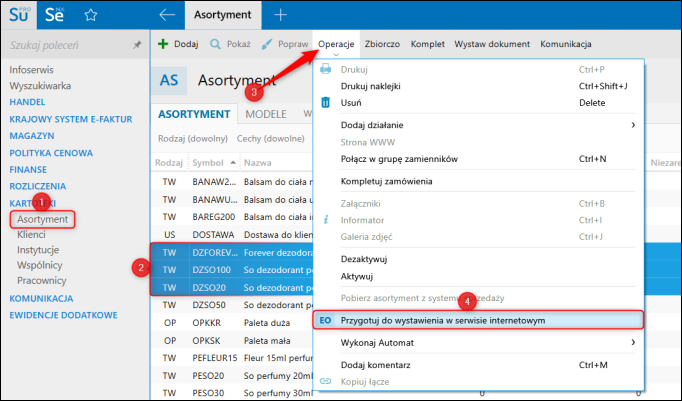Viewport: 682px width, 401px height.
Task: Open a new tab with plus icon
Action: click(280, 15)
